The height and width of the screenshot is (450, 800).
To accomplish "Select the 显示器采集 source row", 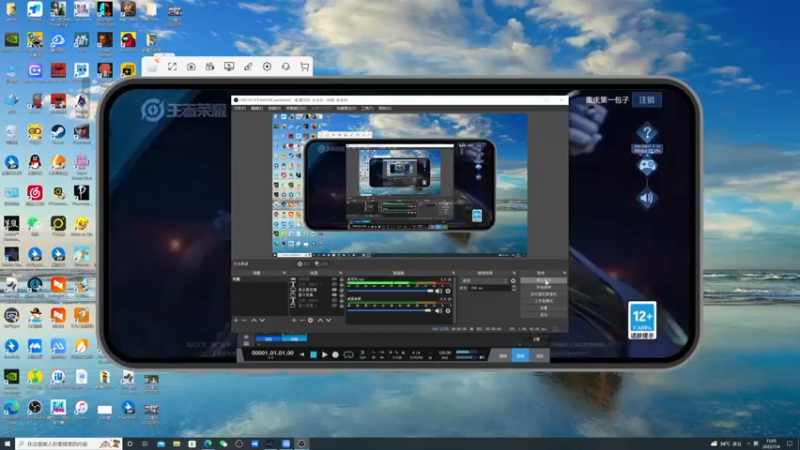I will [x=317, y=289].
